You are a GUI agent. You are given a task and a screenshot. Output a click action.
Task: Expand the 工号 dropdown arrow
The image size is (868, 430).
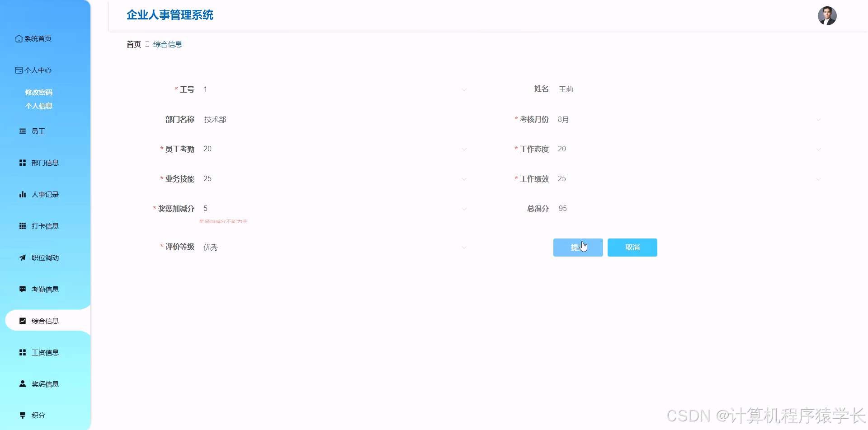[464, 90]
